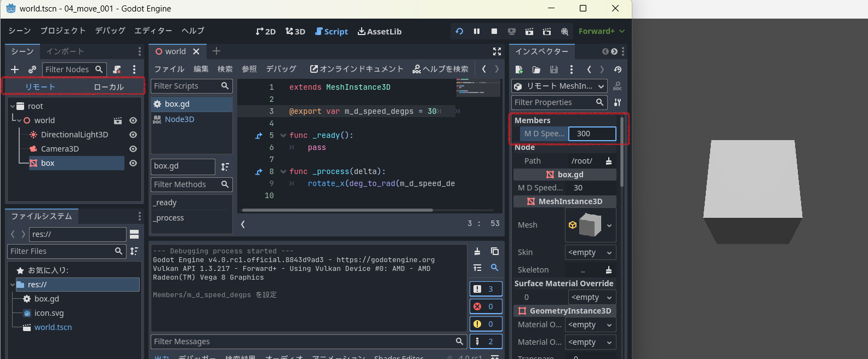The image size is (868, 359).
Task: Open the Script workspace
Action: 332,32
